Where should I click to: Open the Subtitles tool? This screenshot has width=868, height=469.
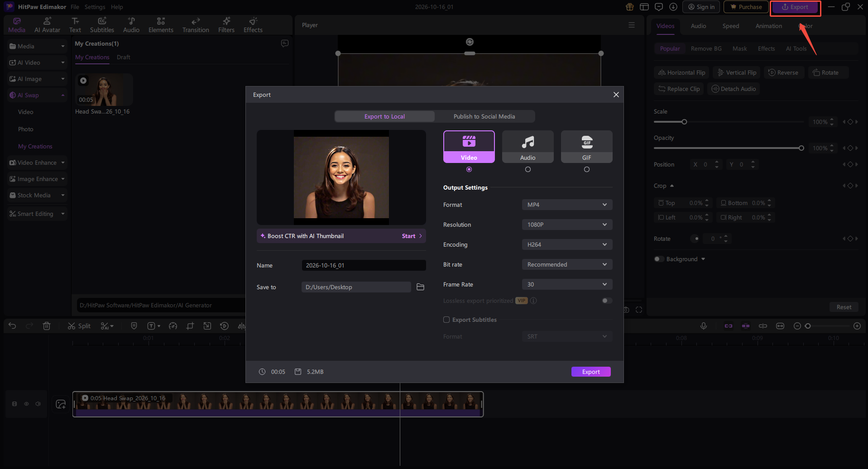click(102, 25)
